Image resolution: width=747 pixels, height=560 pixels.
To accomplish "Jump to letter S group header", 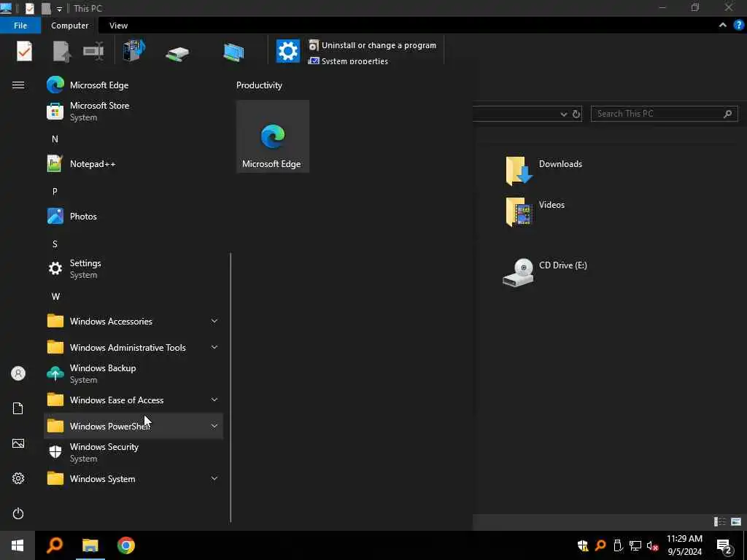I will tap(55, 244).
